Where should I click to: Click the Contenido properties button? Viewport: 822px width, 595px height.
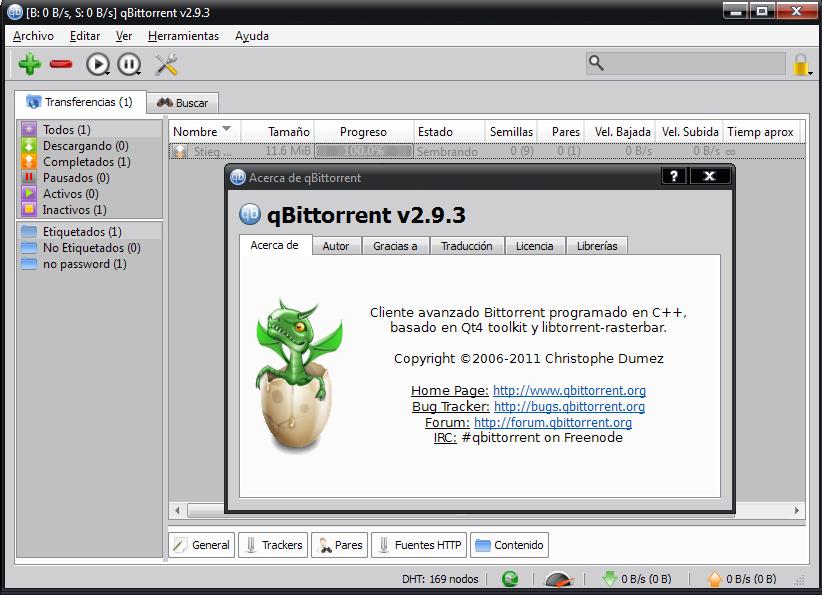(x=510, y=545)
